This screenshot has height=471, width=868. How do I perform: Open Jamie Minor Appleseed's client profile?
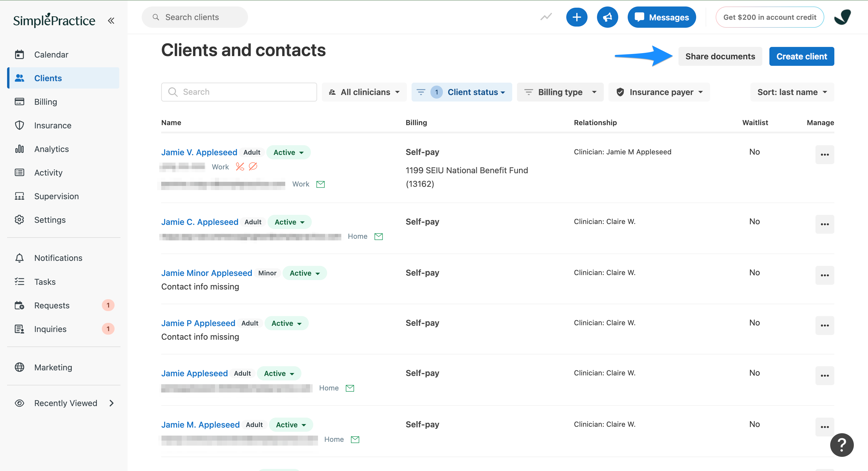[x=207, y=273]
